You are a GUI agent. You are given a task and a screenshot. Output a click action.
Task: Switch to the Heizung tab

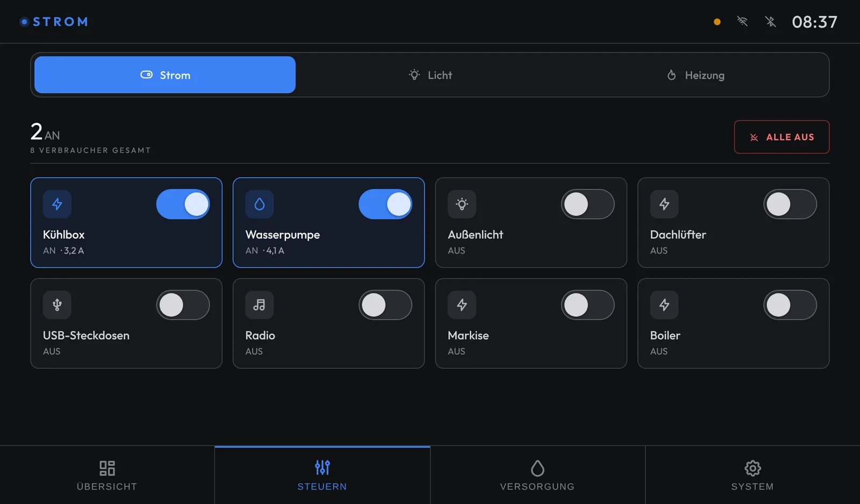695,75
